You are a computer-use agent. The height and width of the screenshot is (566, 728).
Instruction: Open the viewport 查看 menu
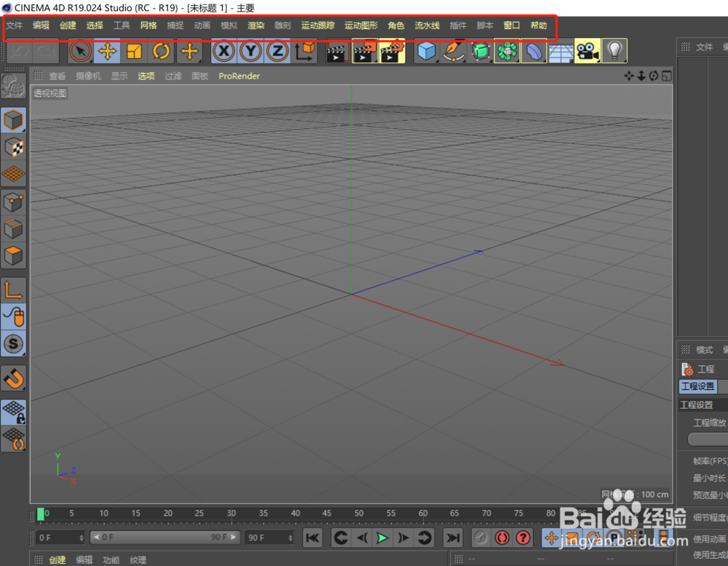coord(58,76)
